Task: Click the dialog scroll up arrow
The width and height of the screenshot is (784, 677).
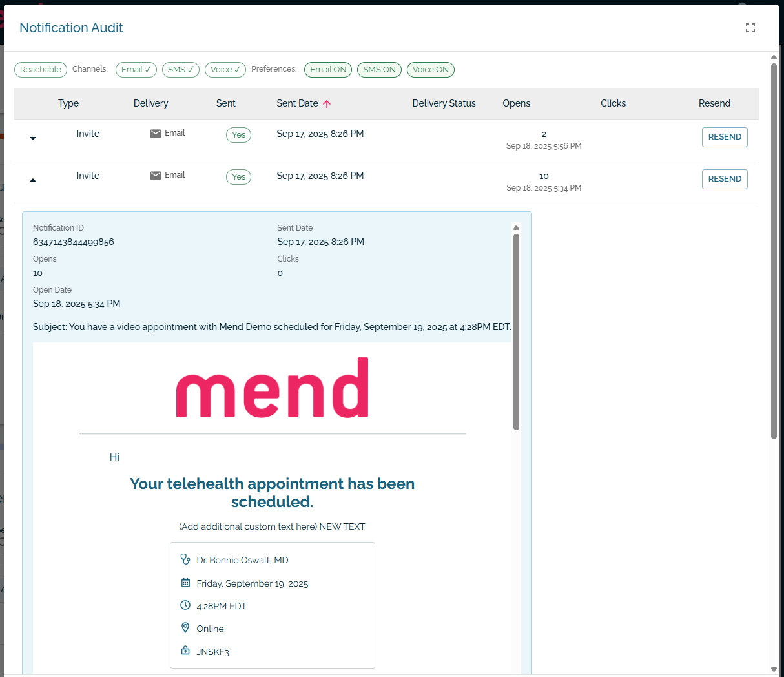Action: [774, 57]
